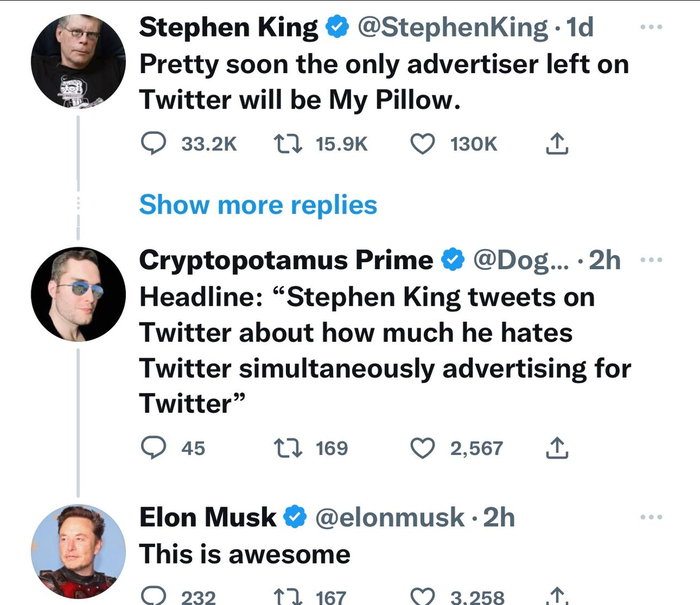This screenshot has height=605, width=700.
Task: Like Stephen King's tweet about advertisers
Action: pyautogui.click(x=424, y=144)
